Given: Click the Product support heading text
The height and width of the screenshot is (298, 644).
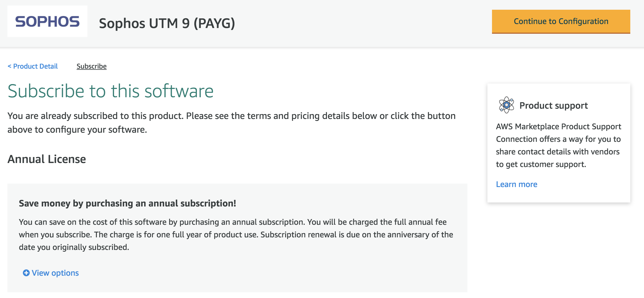Looking at the screenshot, I should 553,106.
